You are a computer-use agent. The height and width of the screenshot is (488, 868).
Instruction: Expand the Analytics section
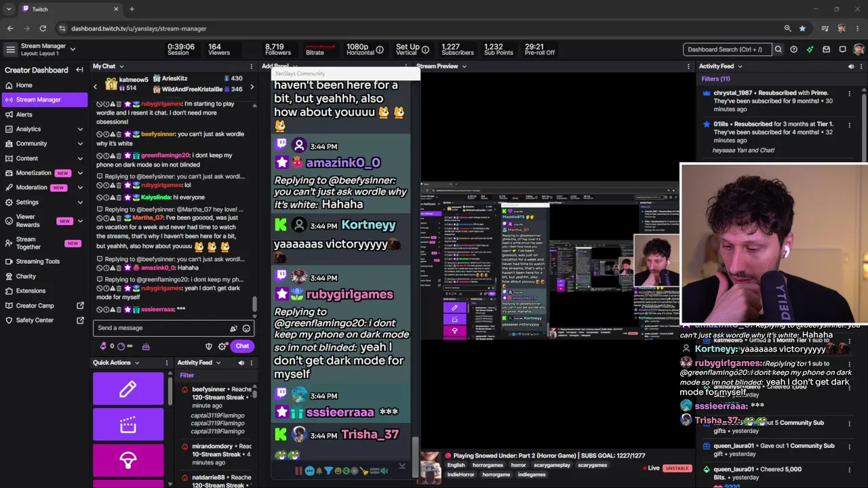[x=80, y=129]
